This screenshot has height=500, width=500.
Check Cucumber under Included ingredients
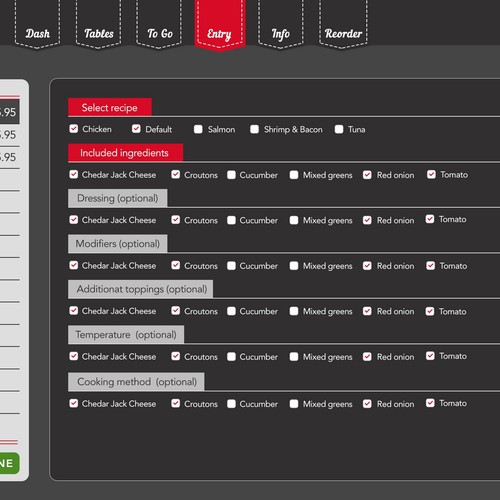[x=231, y=175]
